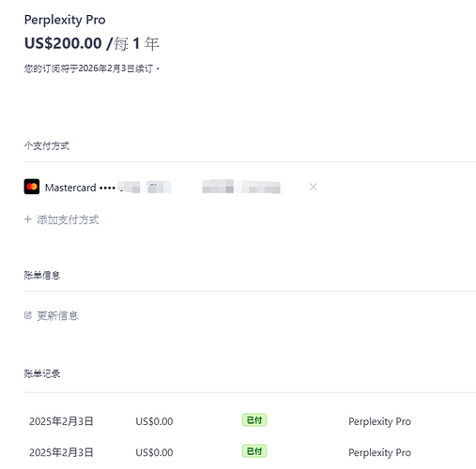Screen dimensions: 476x469
Task: Click the Perplexity Pro plan title
Action: click(x=65, y=20)
